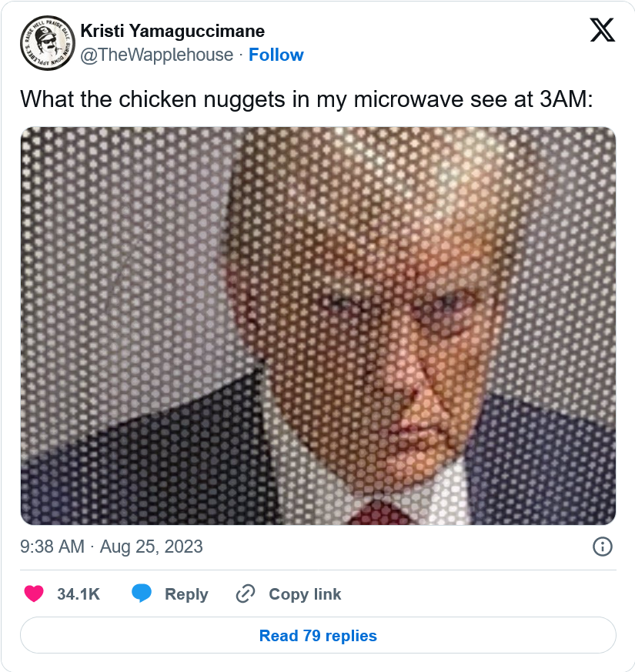635x672 pixels.
Task: Click the 34.1K likes count
Action: [79, 594]
